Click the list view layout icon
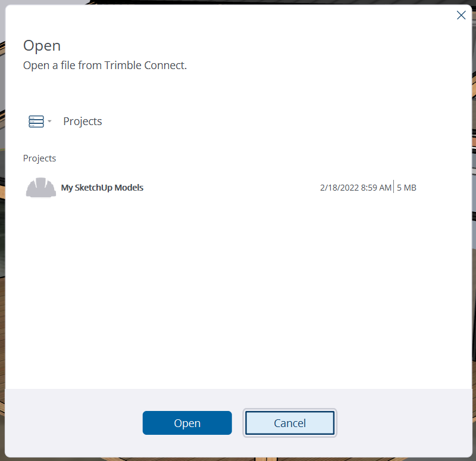The height and width of the screenshot is (461, 476). [36, 122]
